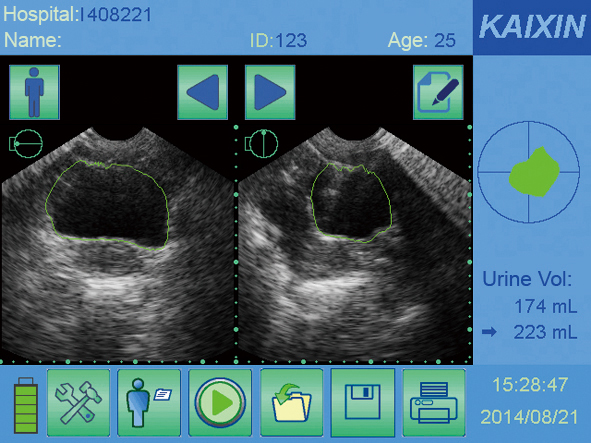This screenshot has width=591, height=443.
Task: Check the green battery indicator
Action: pos(26,405)
